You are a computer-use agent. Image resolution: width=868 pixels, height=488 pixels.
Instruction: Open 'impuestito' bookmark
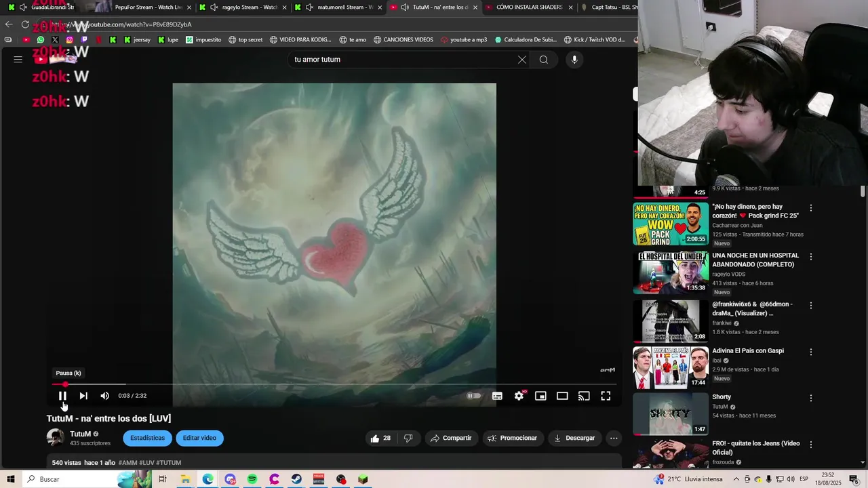203,40
